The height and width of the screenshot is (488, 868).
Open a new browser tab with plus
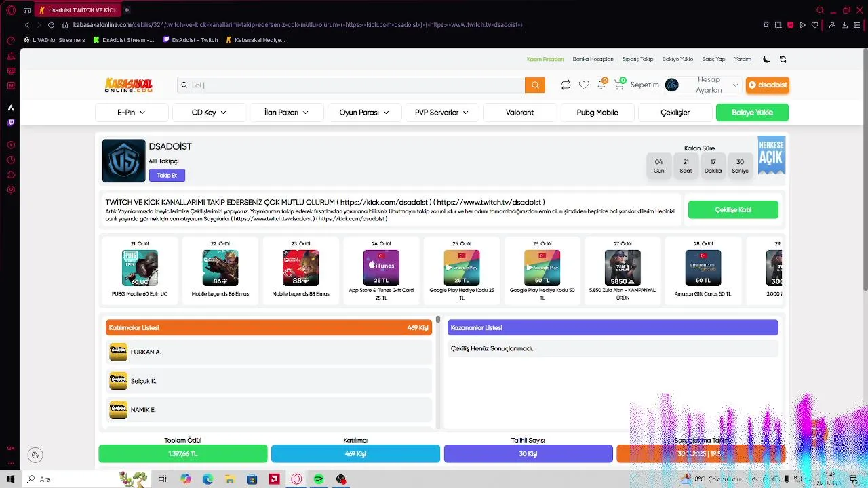tap(127, 10)
